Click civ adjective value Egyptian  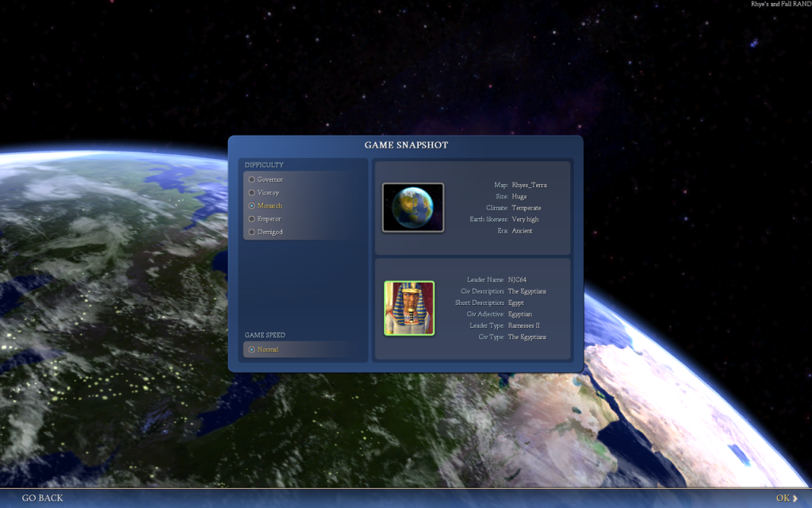tap(520, 314)
